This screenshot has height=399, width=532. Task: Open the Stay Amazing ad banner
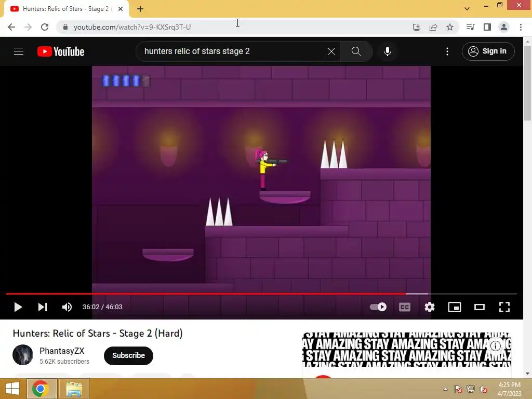(406, 350)
